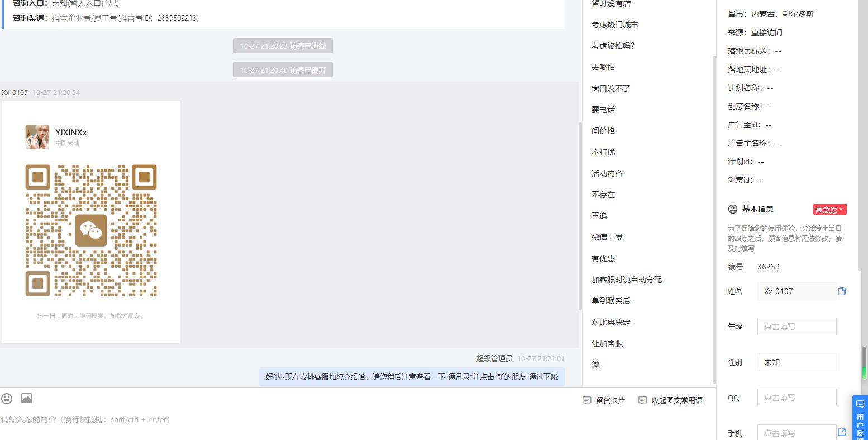Click the 来源 直接访问 row
Image resolution: width=868 pixels, height=440 pixels.
[755, 32]
